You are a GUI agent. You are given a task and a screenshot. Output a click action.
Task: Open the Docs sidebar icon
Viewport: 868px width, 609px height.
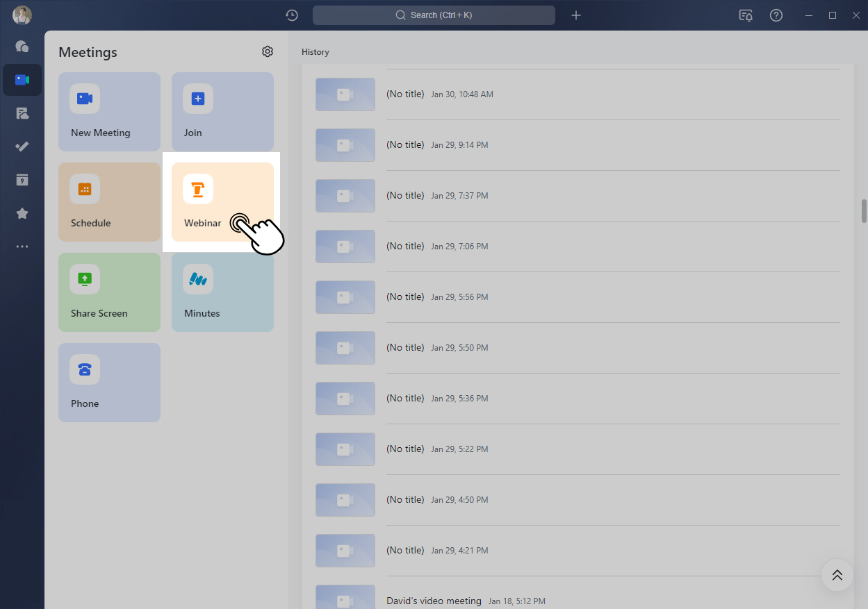click(x=22, y=113)
